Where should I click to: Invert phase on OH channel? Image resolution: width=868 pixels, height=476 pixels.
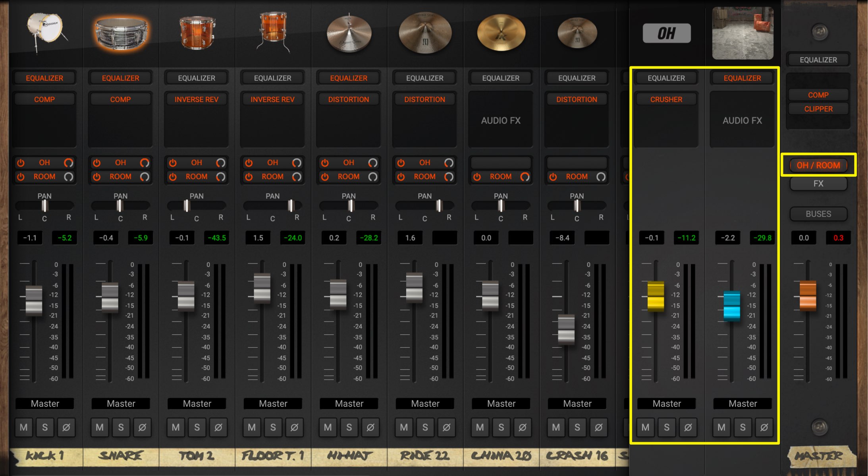point(688,427)
